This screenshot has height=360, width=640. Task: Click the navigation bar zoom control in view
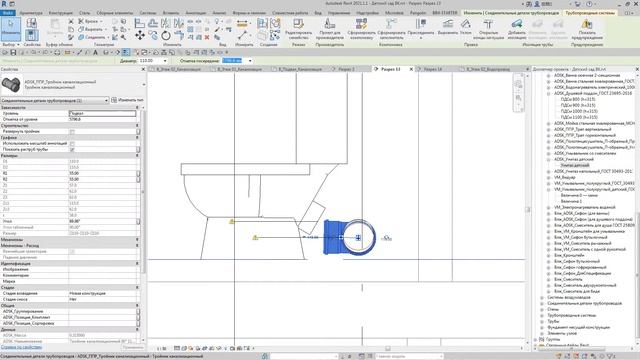click(x=518, y=98)
